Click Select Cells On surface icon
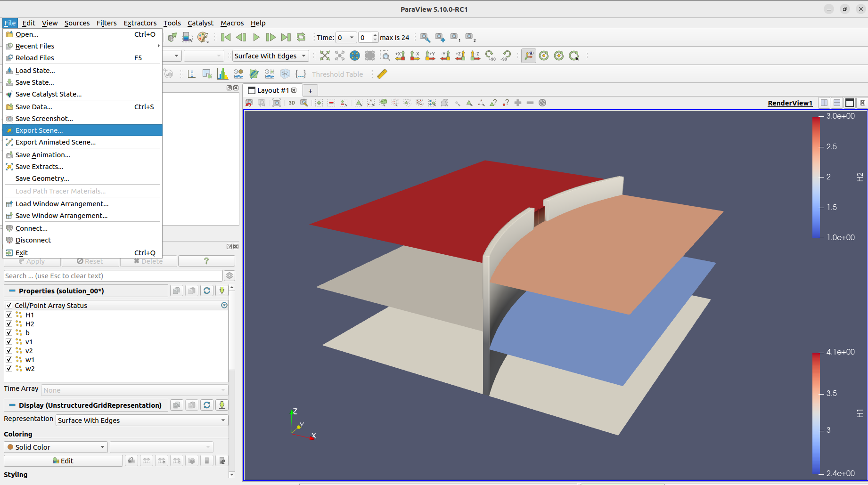Viewport: 868px width, 485px height. click(x=359, y=103)
